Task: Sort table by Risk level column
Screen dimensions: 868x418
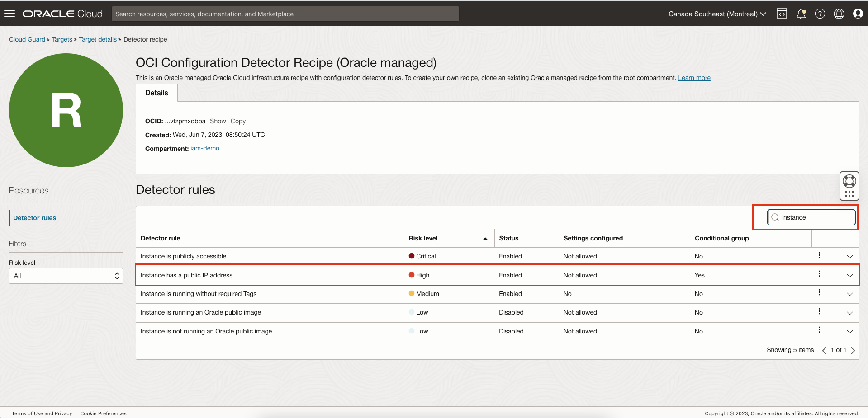Action: pyautogui.click(x=448, y=238)
